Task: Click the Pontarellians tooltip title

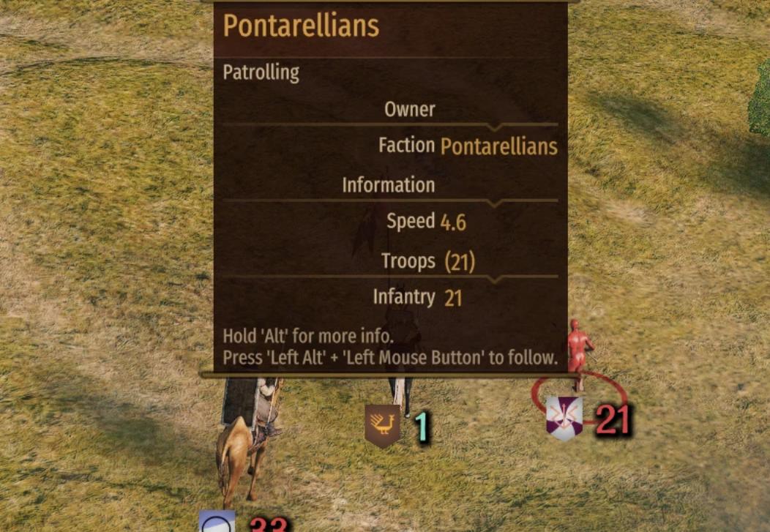Action: pyautogui.click(x=301, y=26)
